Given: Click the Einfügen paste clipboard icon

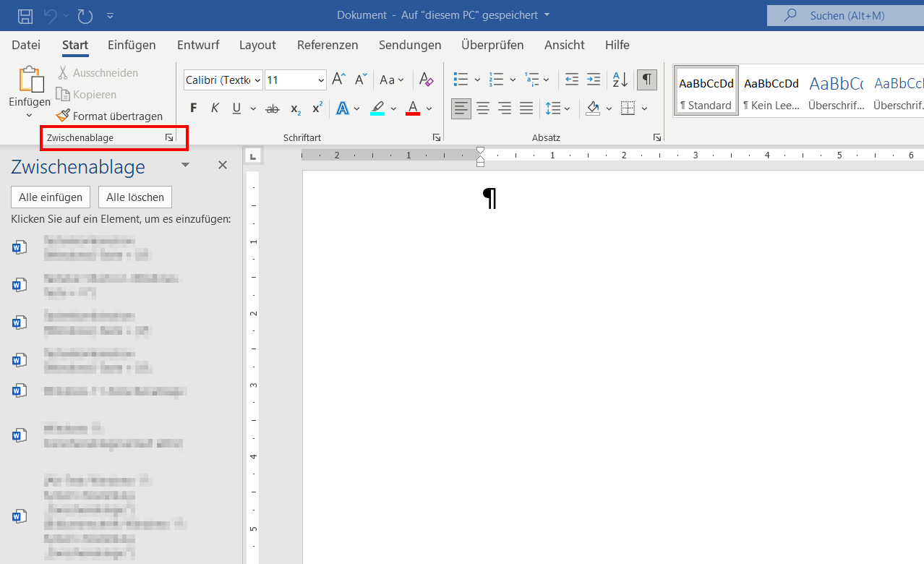Looking at the screenshot, I should coord(30,80).
